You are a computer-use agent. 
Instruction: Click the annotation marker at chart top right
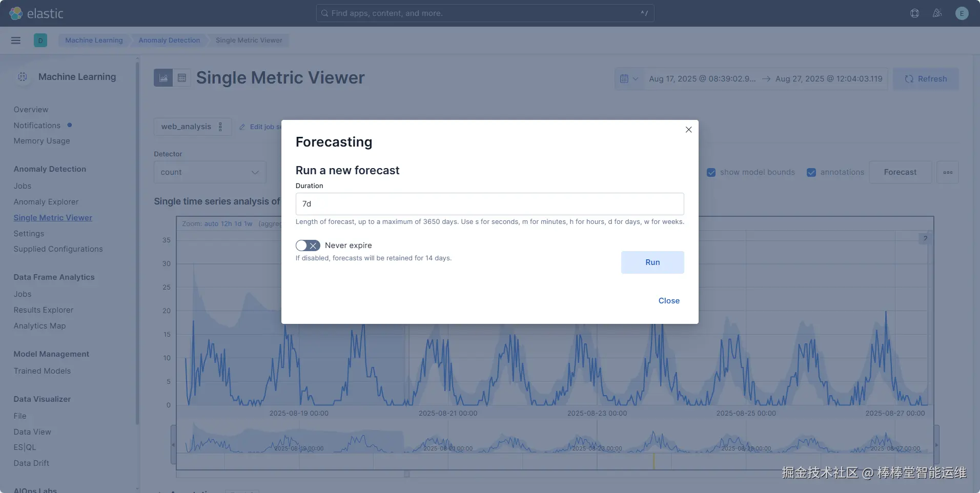[x=925, y=238]
